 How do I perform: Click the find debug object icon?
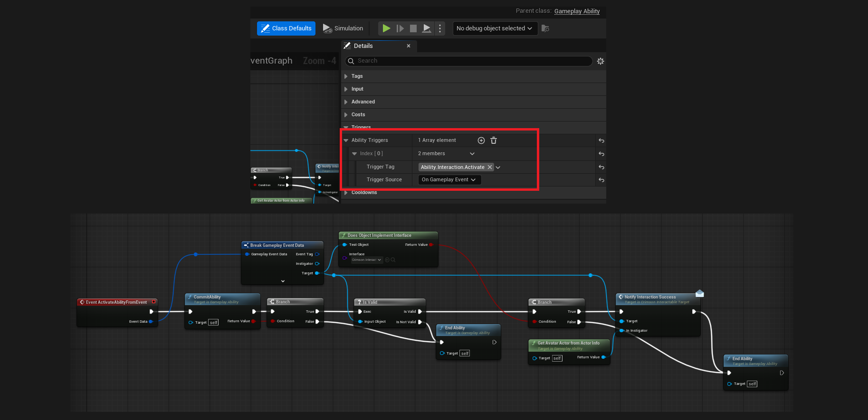[x=545, y=28]
